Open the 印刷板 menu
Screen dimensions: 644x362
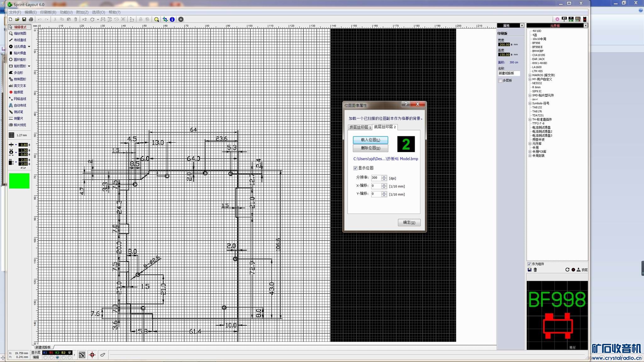pos(48,12)
